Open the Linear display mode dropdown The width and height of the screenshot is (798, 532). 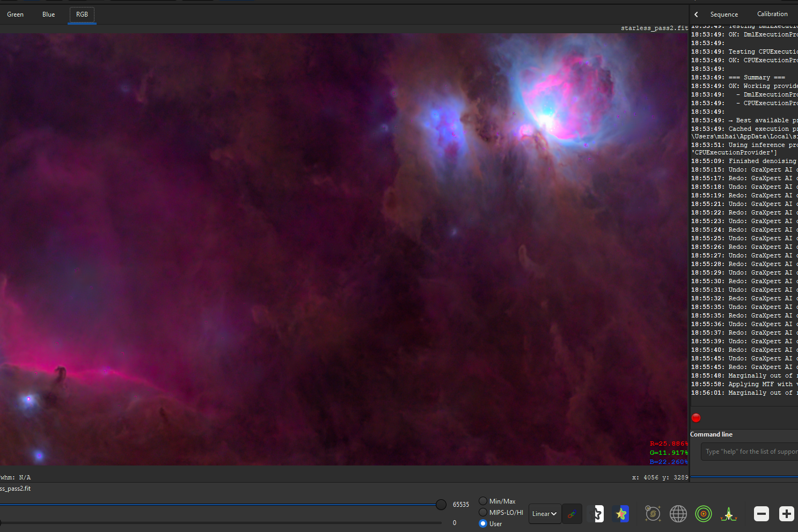pos(545,514)
